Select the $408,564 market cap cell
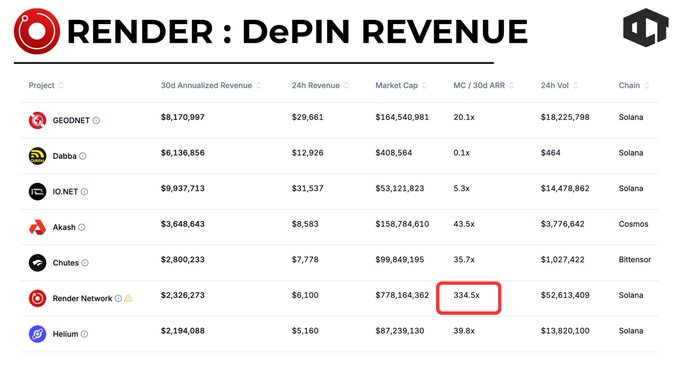The height and width of the screenshot is (382, 679). click(394, 152)
